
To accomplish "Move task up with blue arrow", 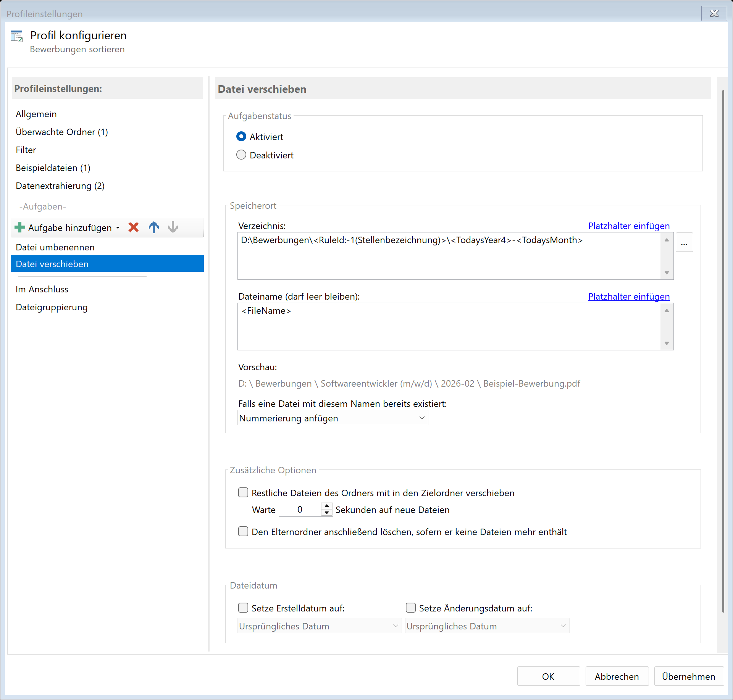I will pyautogui.click(x=154, y=227).
